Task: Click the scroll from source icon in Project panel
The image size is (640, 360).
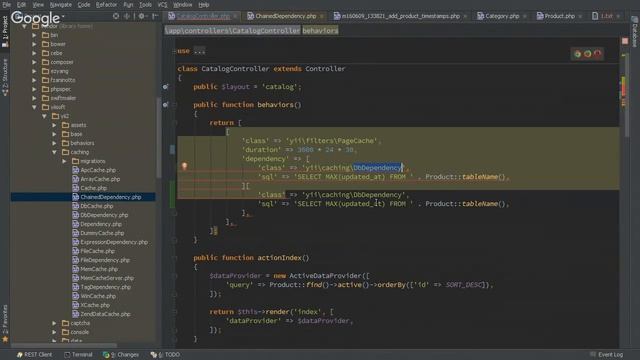Action: click(x=116, y=16)
